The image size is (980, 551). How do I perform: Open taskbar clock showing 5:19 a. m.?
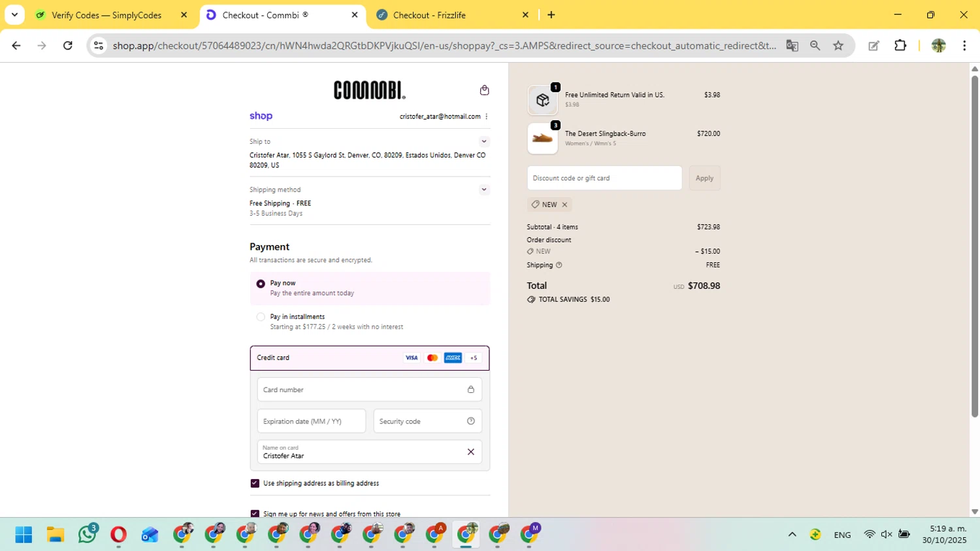(x=944, y=534)
